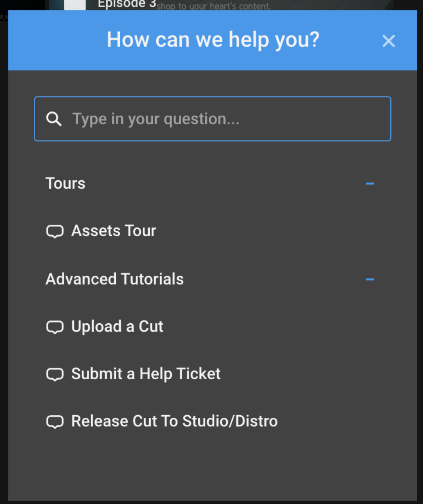This screenshot has width=423, height=504.
Task: Click the speech bubble icon beside Assets Tour
Action: point(55,231)
